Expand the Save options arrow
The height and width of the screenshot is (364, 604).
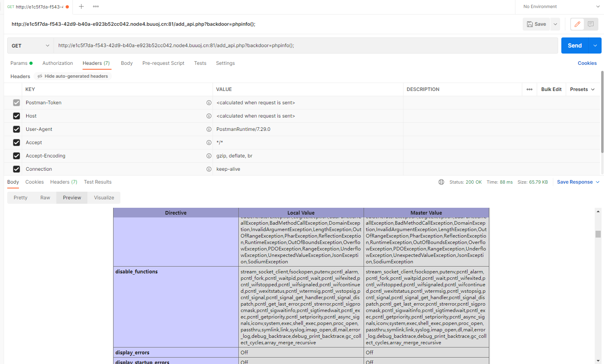point(555,24)
